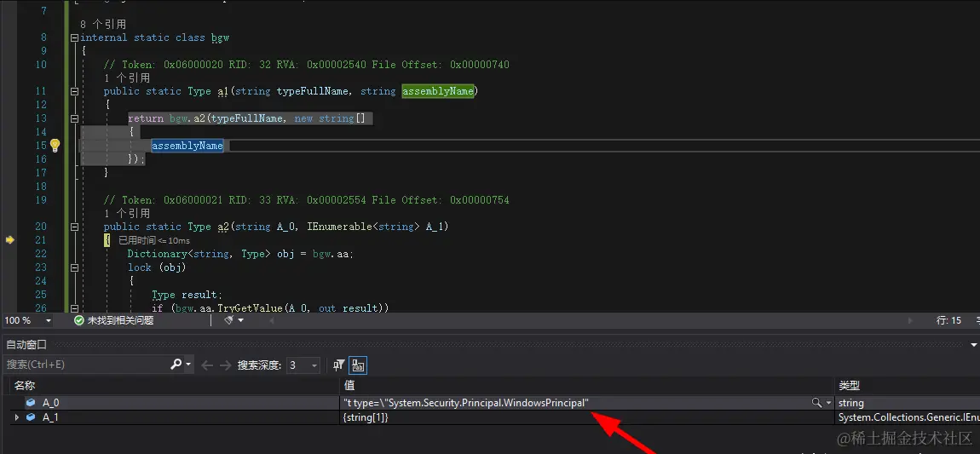Click the pin filter icon in Autos toolbar
This screenshot has width=980, height=454.
click(339, 365)
